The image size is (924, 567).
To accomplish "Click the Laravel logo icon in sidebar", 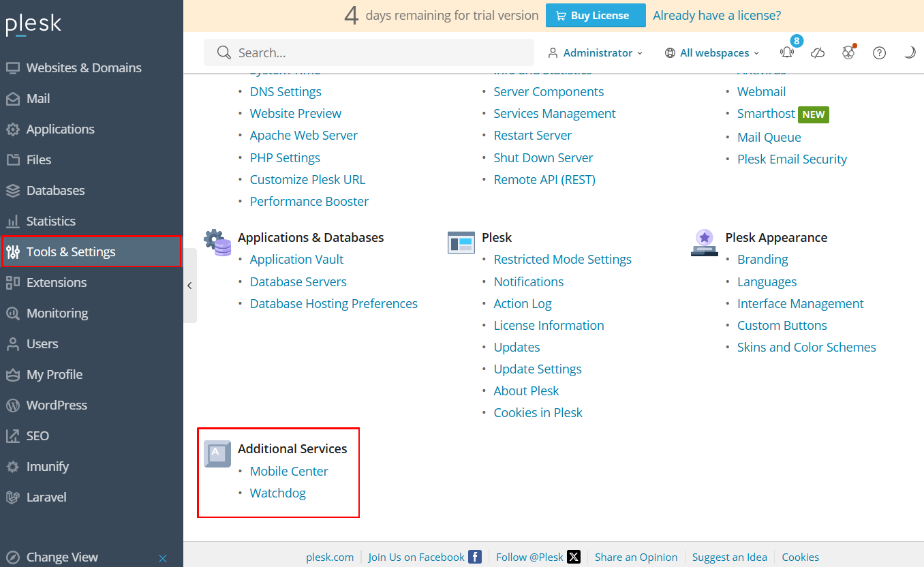I will 13,497.
